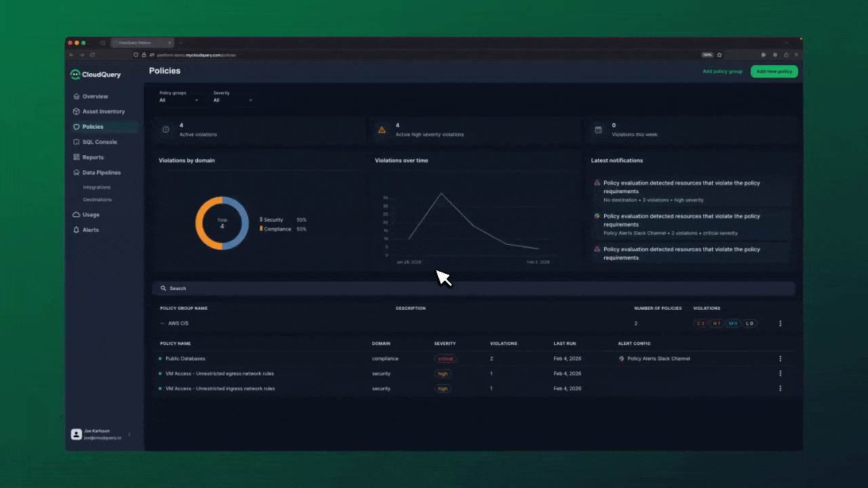This screenshot has height=488, width=868.
Task: Click the Add new policy button
Action: (774, 71)
